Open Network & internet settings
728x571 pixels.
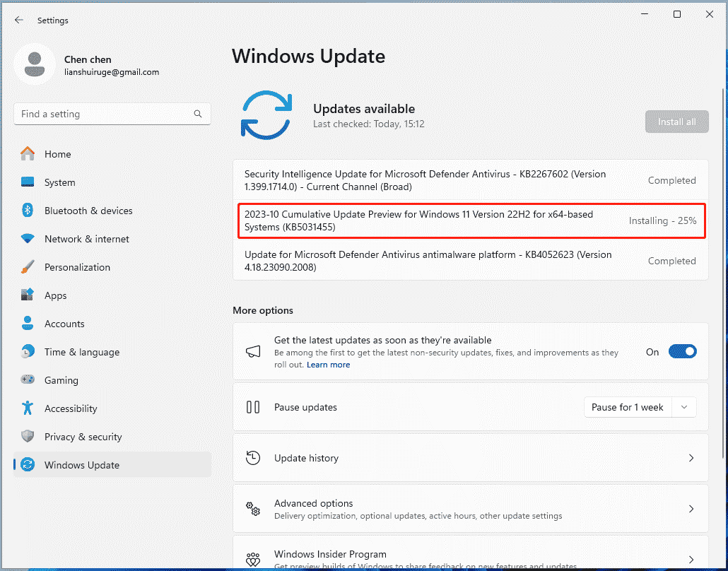point(112,239)
